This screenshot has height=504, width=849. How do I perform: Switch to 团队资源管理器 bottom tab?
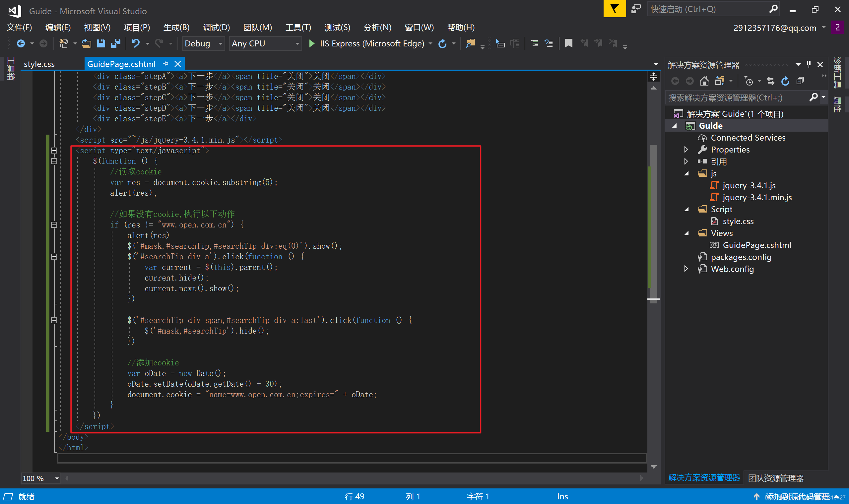pyautogui.click(x=776, y=478)
